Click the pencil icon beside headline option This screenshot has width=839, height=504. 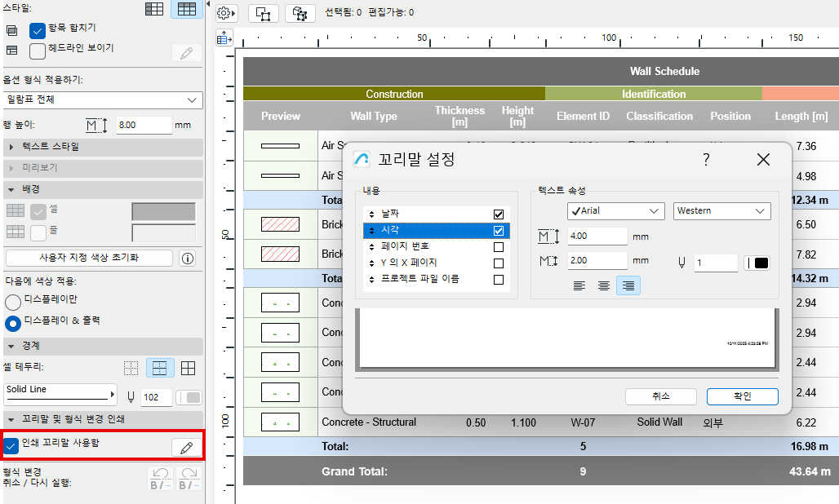187,53
